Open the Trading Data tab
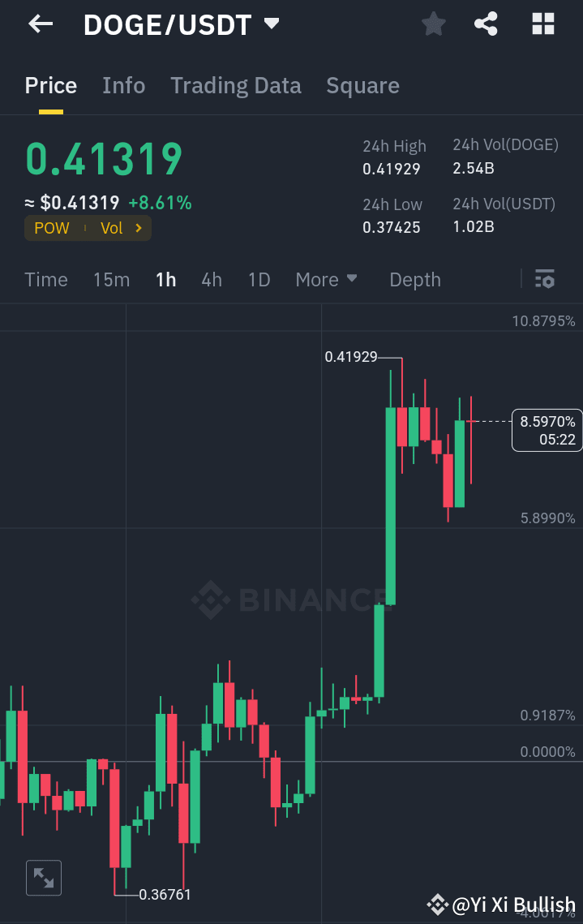 coord(235,85)
